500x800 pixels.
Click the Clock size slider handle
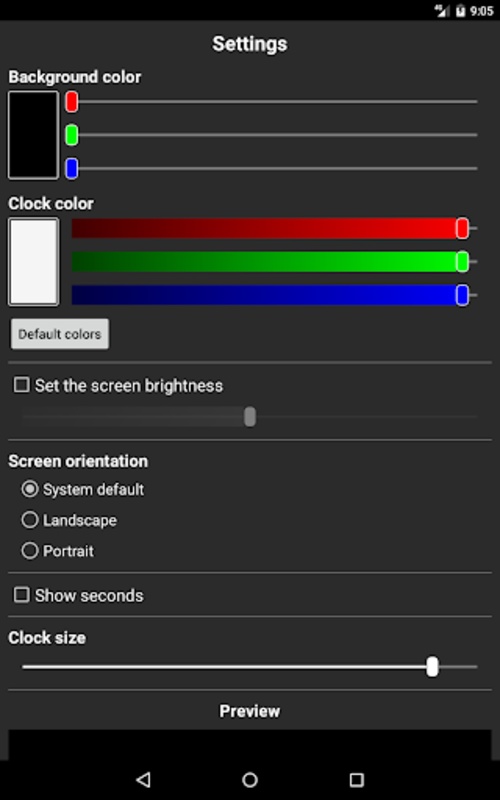point(432,666)
